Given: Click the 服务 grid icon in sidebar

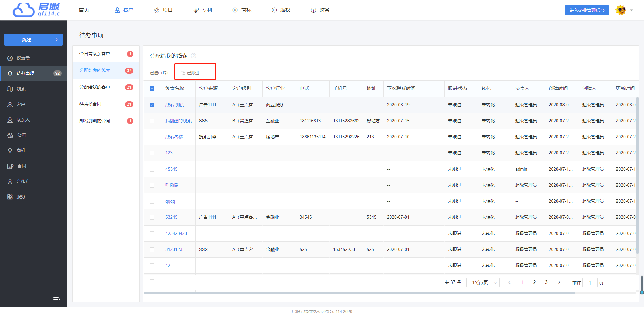Looking at the screenshot, I should tap(10, 197).
